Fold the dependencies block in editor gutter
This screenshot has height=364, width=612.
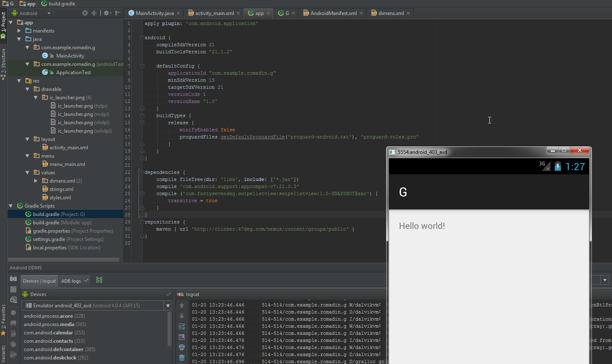pos(142,172)
